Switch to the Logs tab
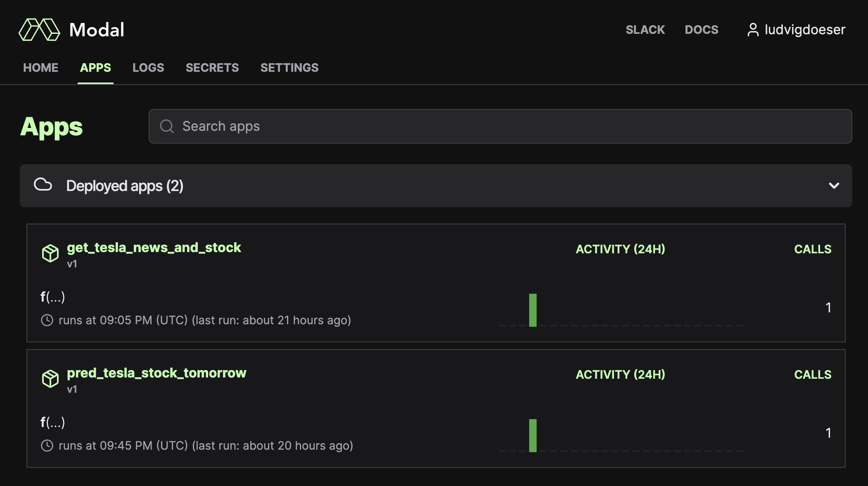868x486 pixels. tap(148, 68)
